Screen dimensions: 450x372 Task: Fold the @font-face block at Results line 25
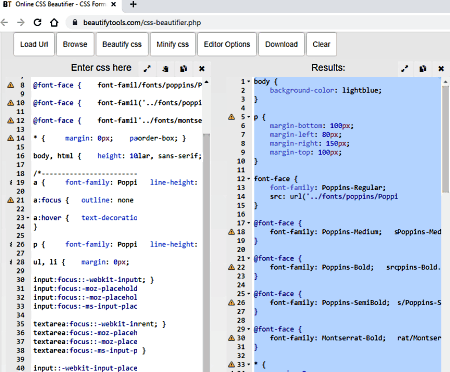pyautogui.click(x=249, y=294)
